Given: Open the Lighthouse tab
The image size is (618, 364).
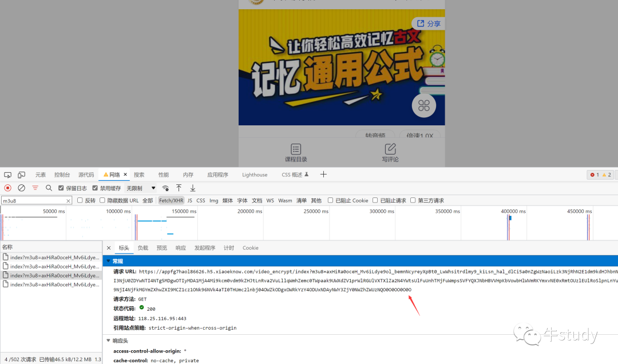Looking at the screenshot, I should pyautogui.click(x=255, y=175).
